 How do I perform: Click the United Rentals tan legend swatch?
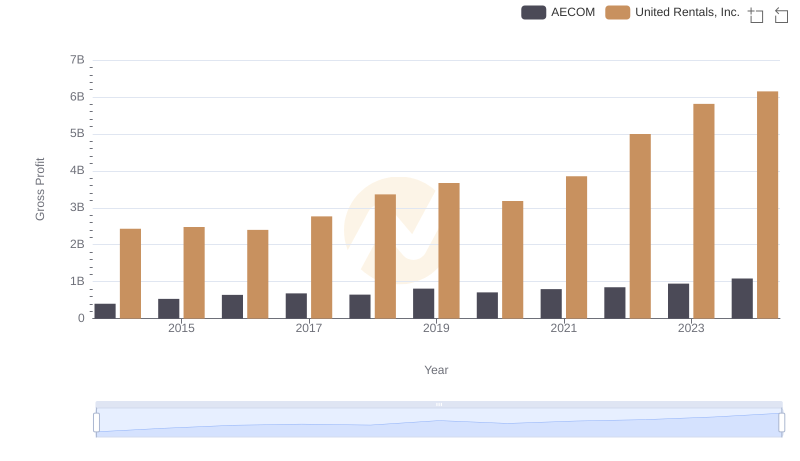point(617,12)
